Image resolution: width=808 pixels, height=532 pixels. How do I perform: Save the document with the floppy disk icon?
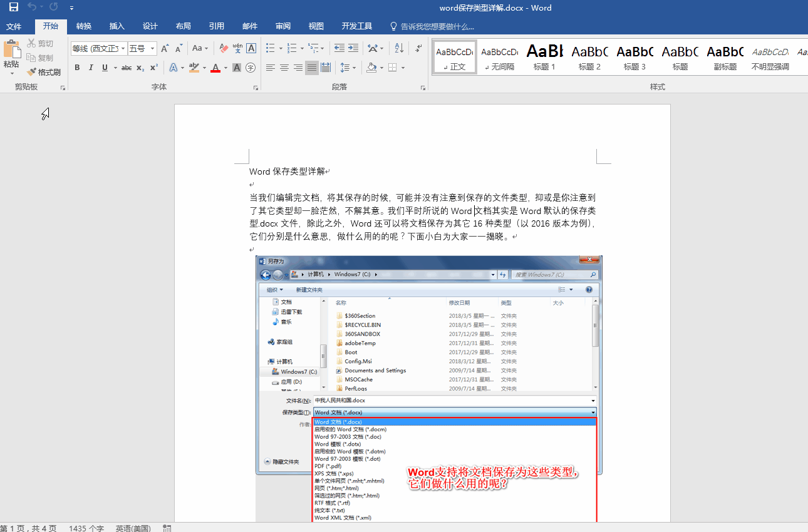[x=14, y=8]
